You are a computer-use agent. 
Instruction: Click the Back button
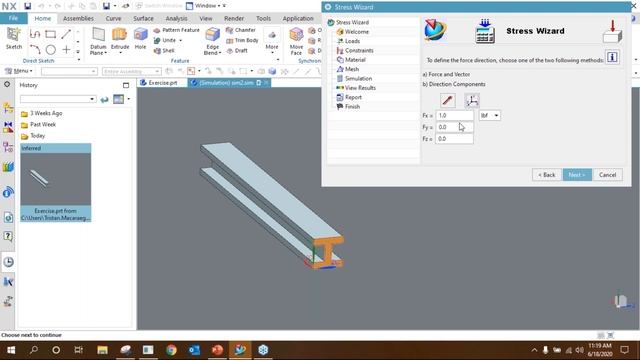tap(547, 175)
